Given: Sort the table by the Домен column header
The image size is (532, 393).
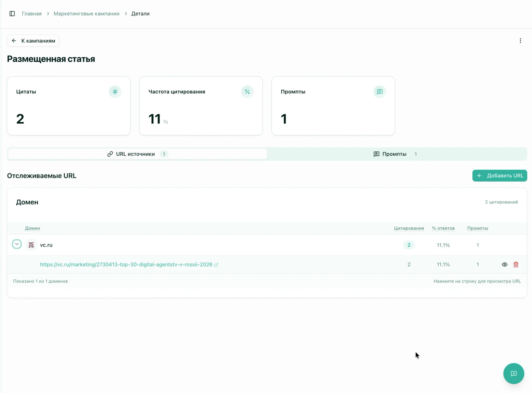Looking at the screenshot, I should click(x=32, y=228).
